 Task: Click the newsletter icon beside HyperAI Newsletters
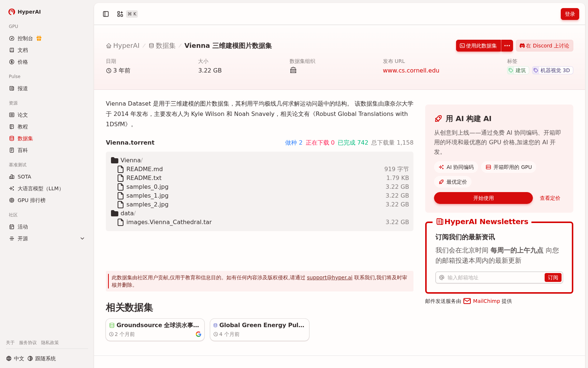(440, 222)
